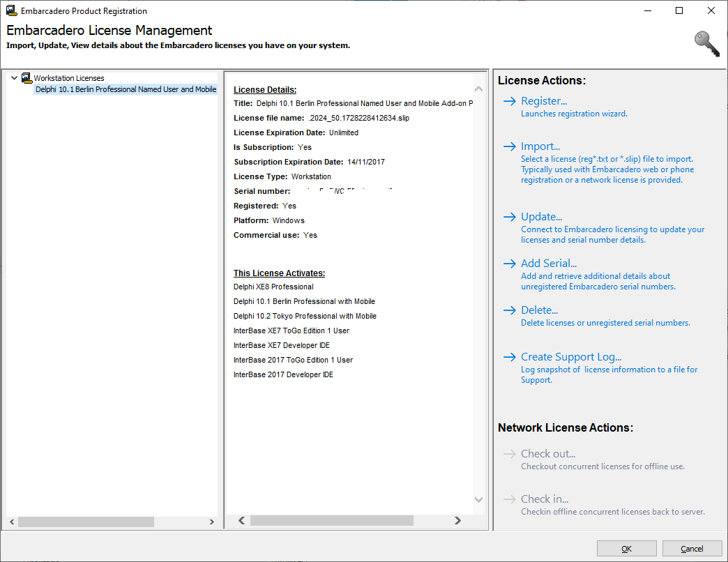Maximize the Product Registration window
The height and width of the screenshot is (562, 728).
679,10
